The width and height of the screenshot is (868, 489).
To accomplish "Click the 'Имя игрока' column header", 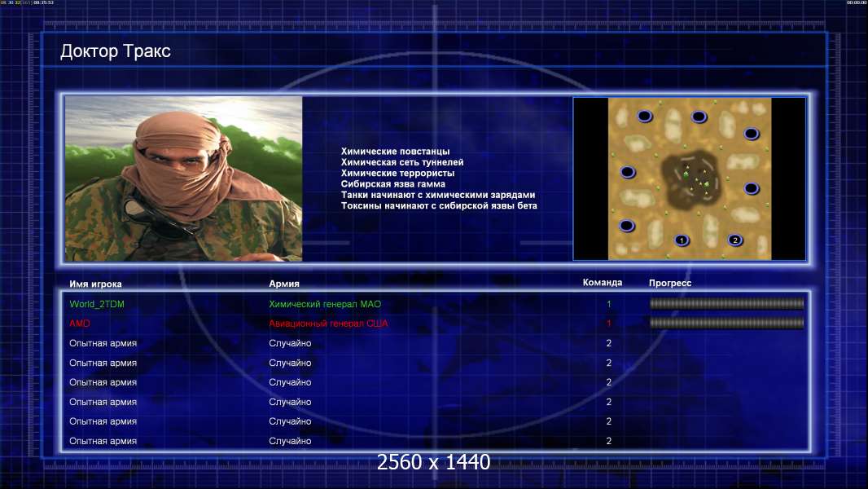I will (x=95, y=284).
